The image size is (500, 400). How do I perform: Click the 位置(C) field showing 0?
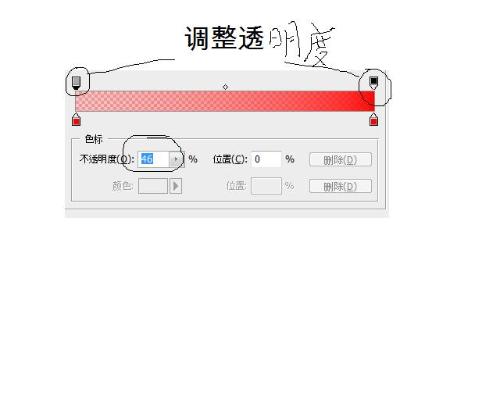point(266,159)
